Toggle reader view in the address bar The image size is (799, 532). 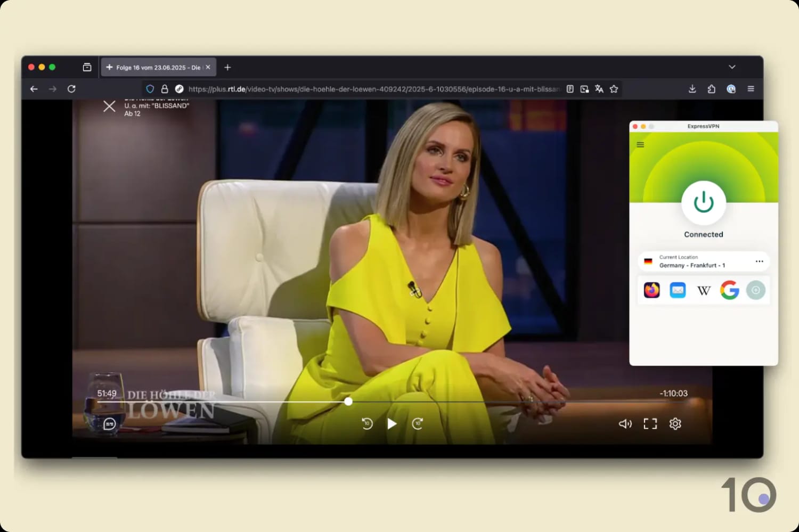pos(570,89)
